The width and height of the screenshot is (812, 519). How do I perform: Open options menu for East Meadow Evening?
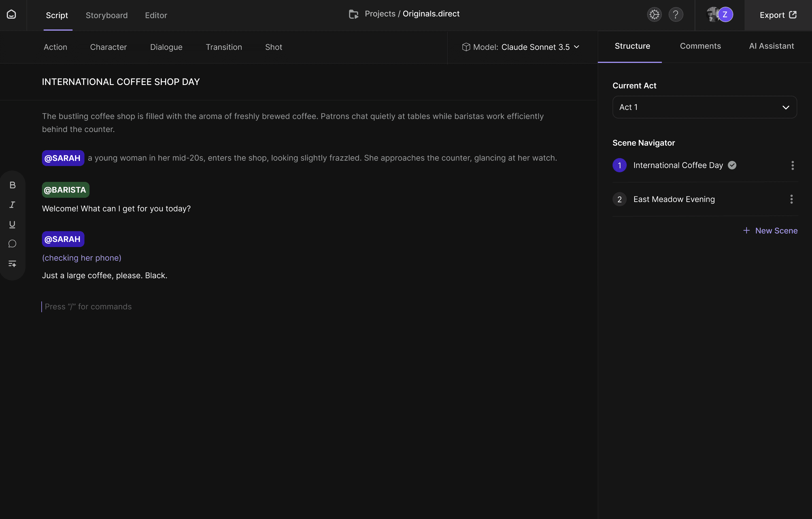point(791,199)
